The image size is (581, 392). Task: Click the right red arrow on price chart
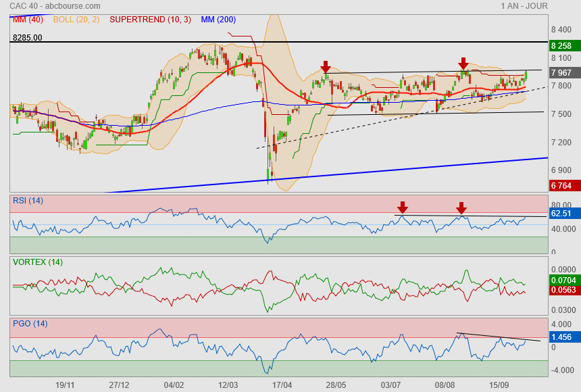click(463, 64)
